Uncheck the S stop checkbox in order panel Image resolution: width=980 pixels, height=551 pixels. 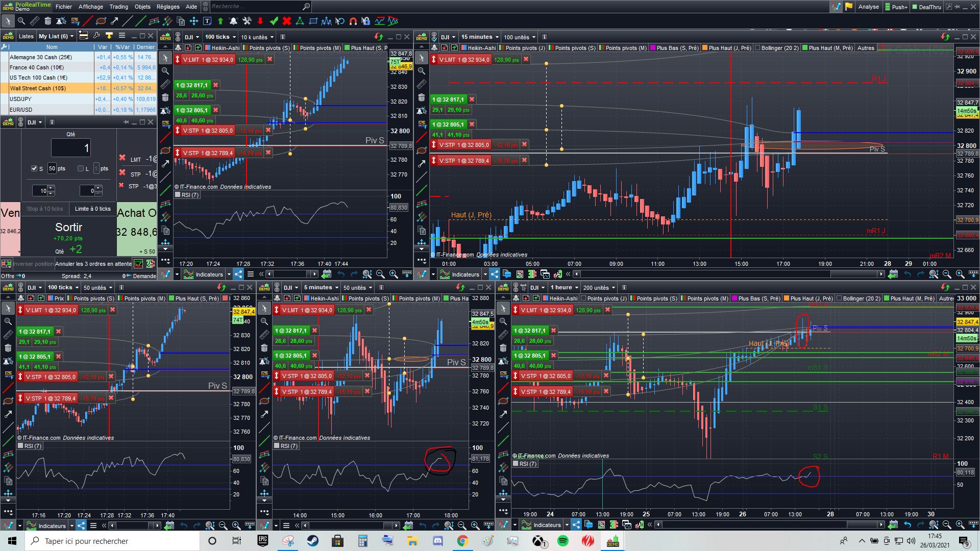point(34,168)
